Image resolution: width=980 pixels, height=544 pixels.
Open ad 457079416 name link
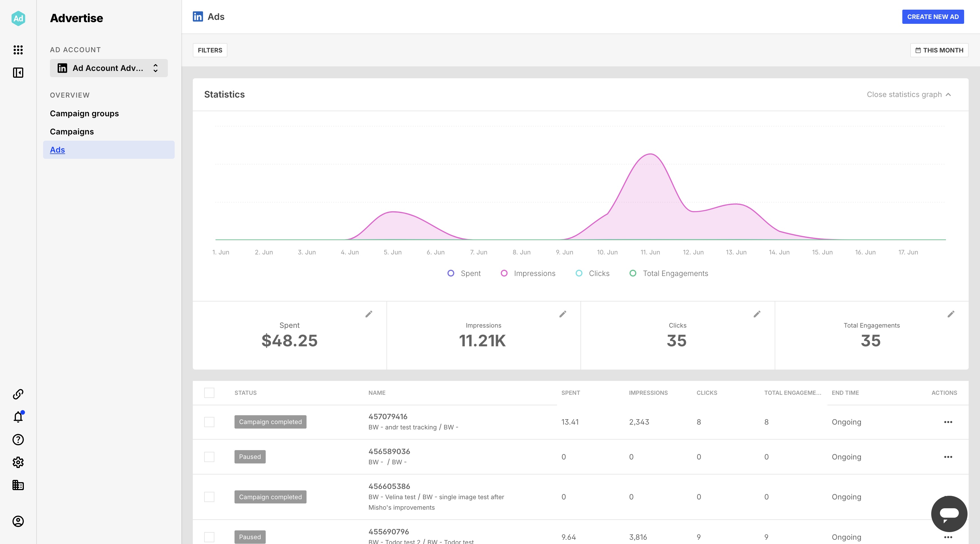coord(388,417)
